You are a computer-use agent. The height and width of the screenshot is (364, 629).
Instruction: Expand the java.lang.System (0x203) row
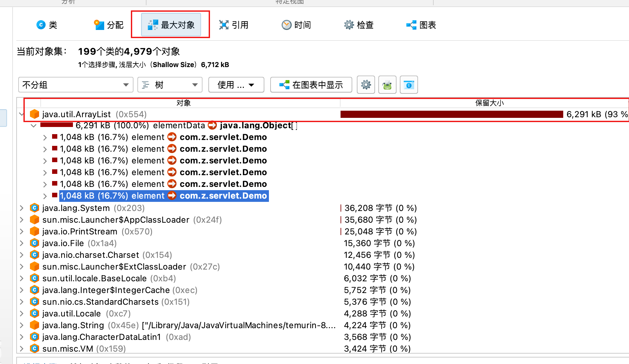coord(21,208)
